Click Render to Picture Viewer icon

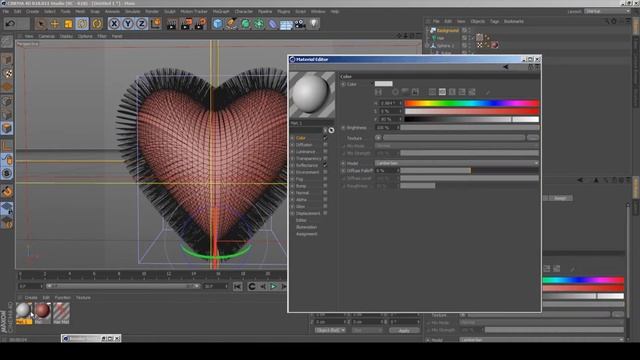pyautogui.click(x=186, y=24)
